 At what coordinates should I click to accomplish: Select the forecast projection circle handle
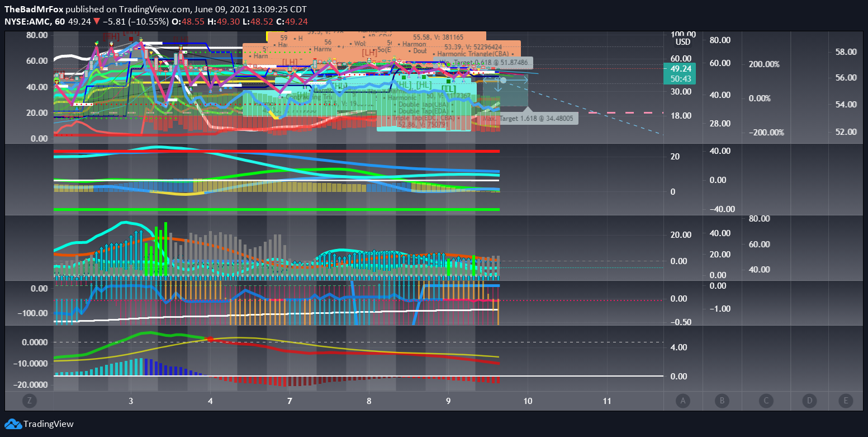(503, 81)
